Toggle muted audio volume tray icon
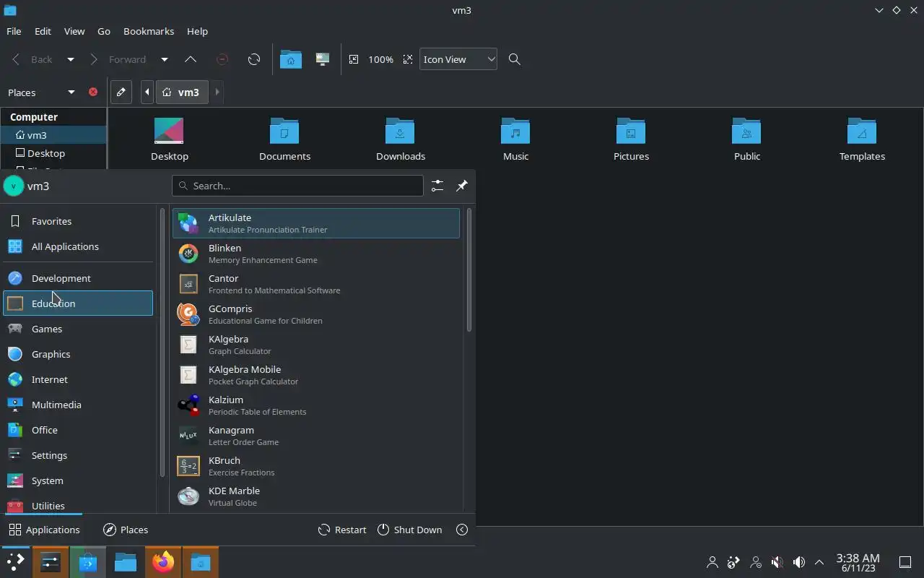 (x=777, y=562)
